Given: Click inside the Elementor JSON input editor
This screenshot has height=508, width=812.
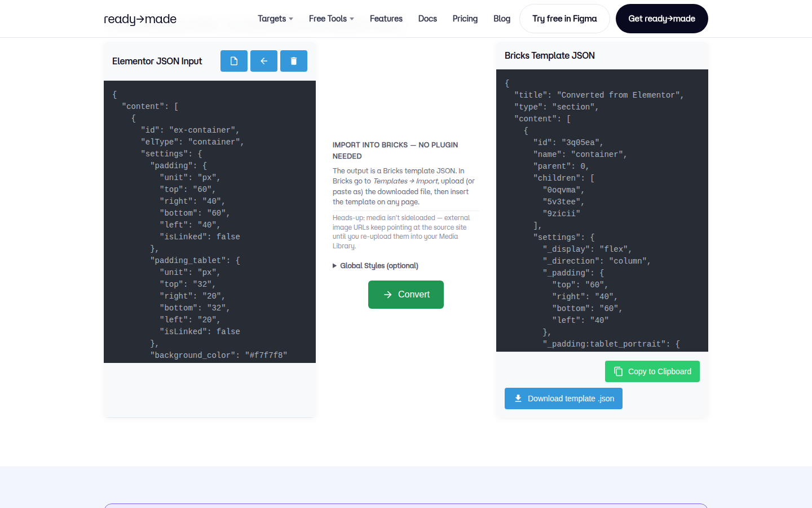Looking at the screenshot, I should pos(210,222).
